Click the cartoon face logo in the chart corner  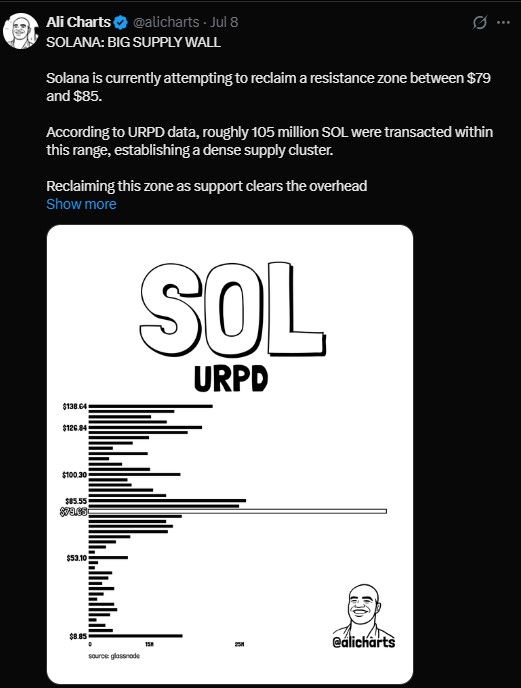363,609
